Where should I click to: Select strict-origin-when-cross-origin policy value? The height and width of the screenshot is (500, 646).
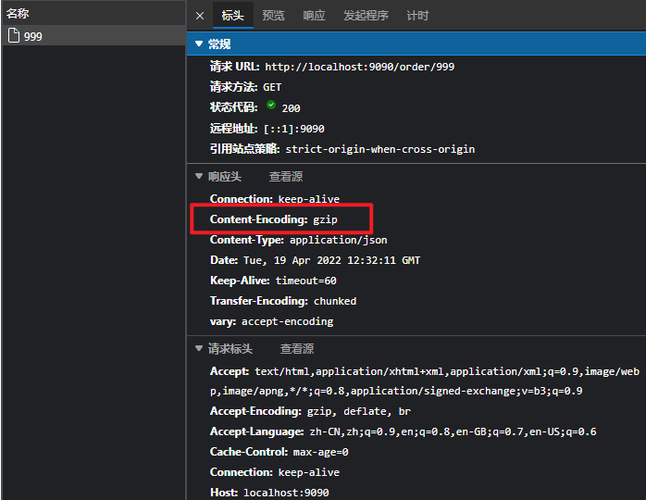380,149
